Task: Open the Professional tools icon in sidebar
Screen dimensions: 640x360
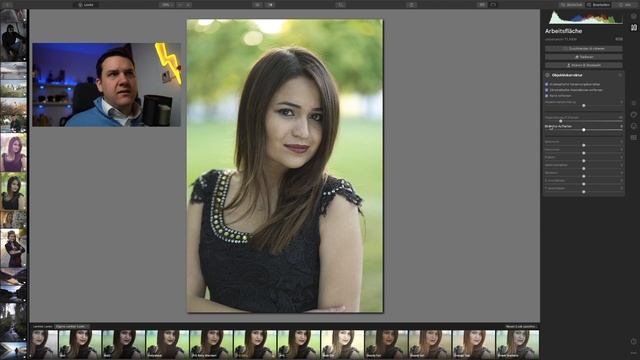Action: (633, 138)
